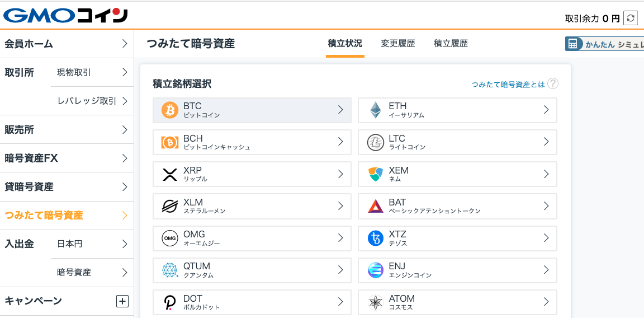Click the つみたて暗号資産 page title
The width and height of the screenshot is (644, 318).
191,44
